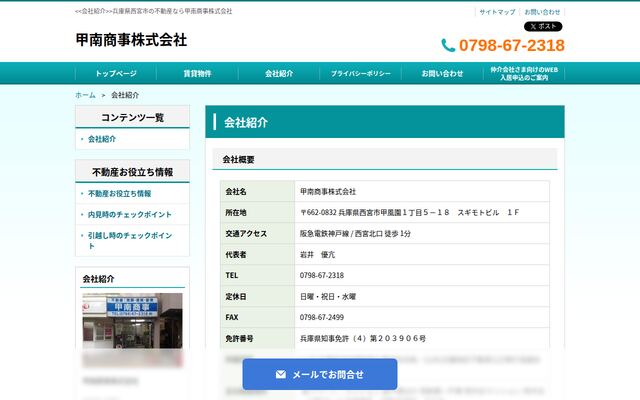Viewport: 640px width, 400px height.
Task: Click representative name 岩井 優亢 cell
Action: click(317, 255)
